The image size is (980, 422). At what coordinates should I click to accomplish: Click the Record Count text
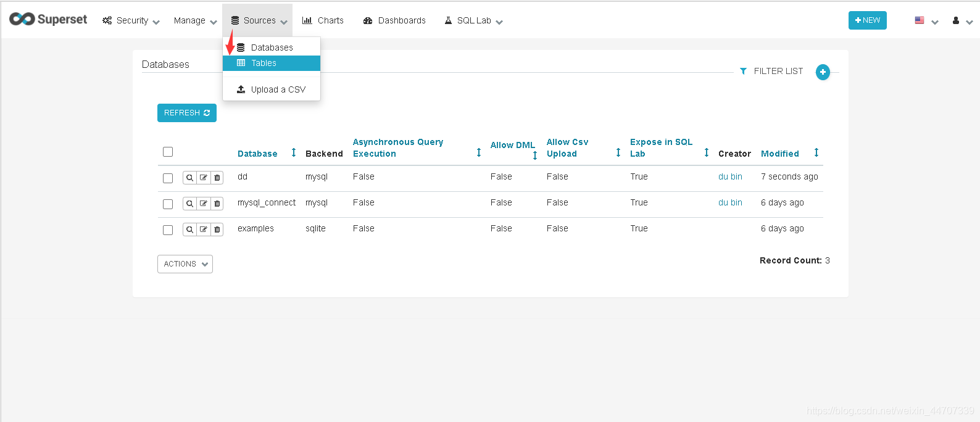(794, 260)
